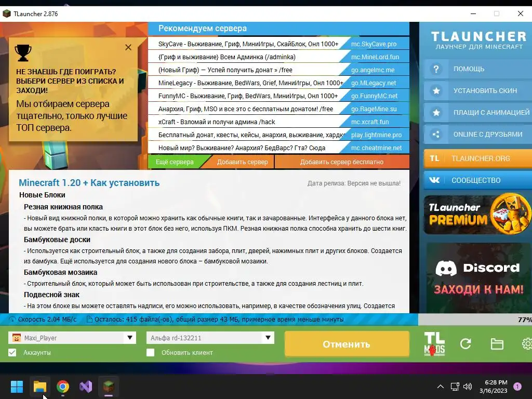This screenshot has height=399, width=532.
Task: Click server address mc.SkyCave.pro
Action: coord(374,44)
